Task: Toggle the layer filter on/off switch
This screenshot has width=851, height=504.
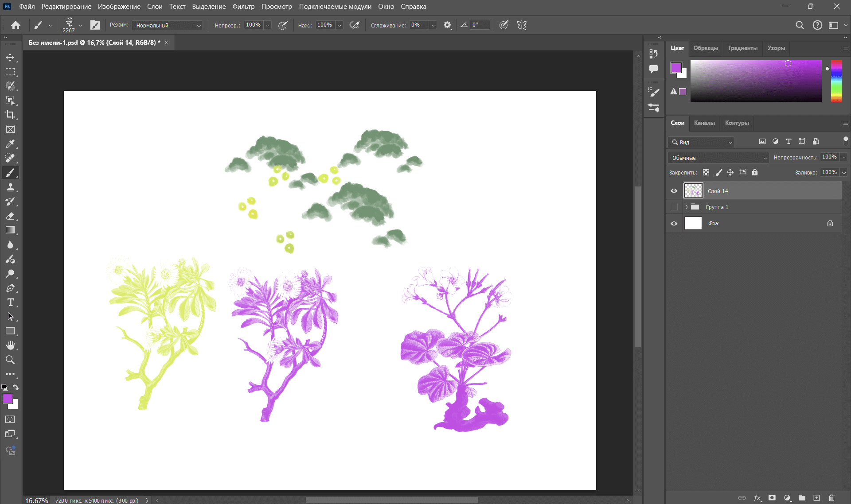Action: [x=845, y=141]
